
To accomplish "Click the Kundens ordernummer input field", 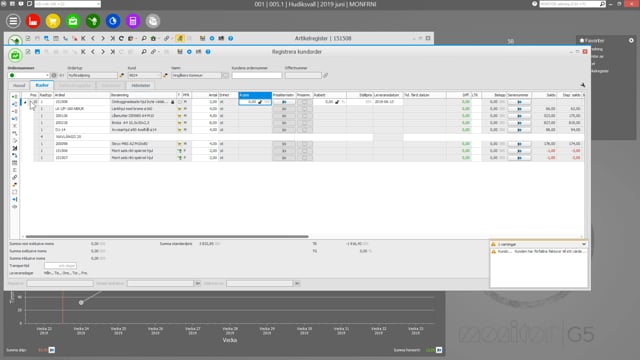I will point(257,76).
